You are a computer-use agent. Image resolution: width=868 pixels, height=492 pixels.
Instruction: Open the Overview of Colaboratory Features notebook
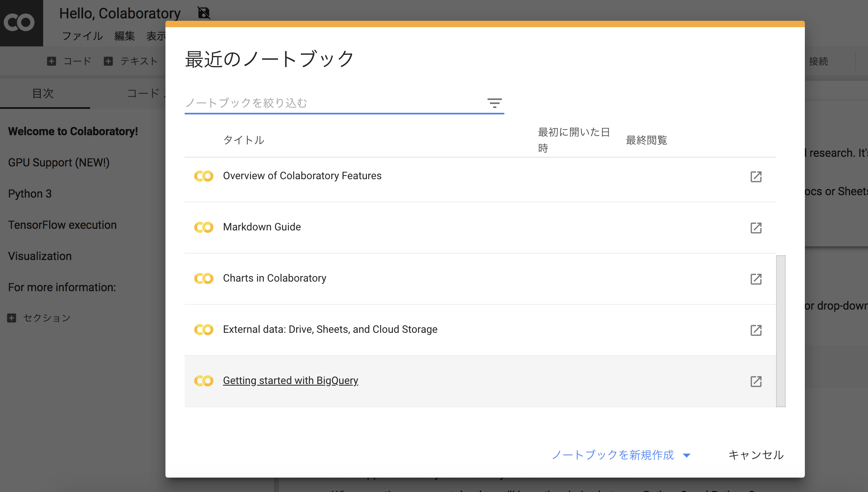click(302, 176)
